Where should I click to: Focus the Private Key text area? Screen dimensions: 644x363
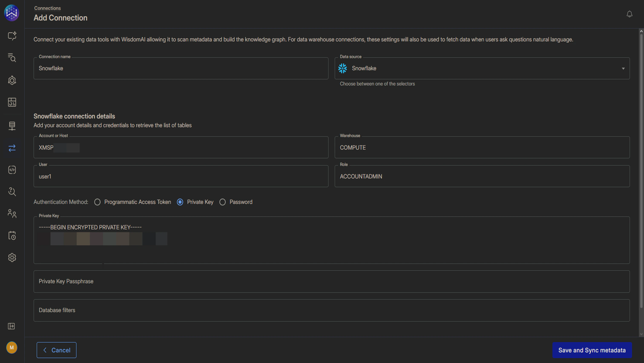pyautogui.click(x=332, y=240)
